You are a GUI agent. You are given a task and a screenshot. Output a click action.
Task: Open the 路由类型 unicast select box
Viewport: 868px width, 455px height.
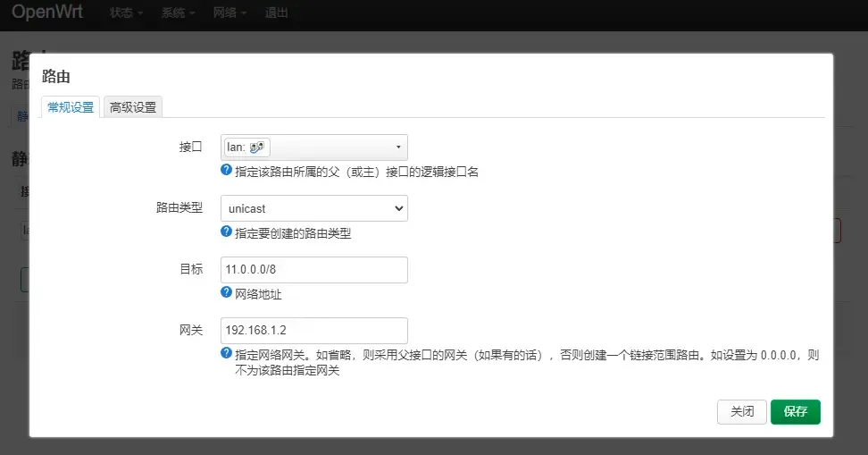pos(313,208)
